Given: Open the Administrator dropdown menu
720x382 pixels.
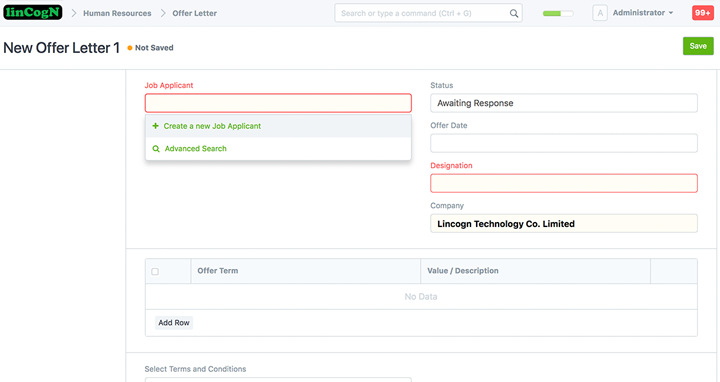Looking at the screenshot, I should [643, 13].
